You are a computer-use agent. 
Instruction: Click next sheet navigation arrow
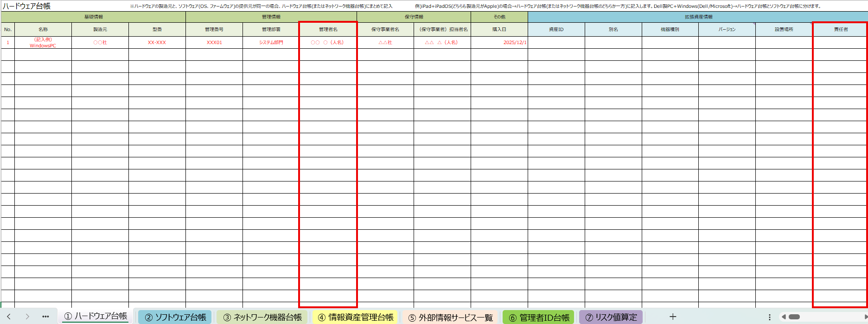tap(27, 317)
